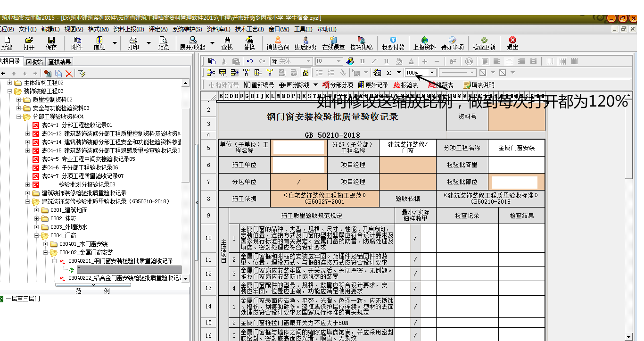Open the 100% zoom ratio dropdown

click(432, 73)
